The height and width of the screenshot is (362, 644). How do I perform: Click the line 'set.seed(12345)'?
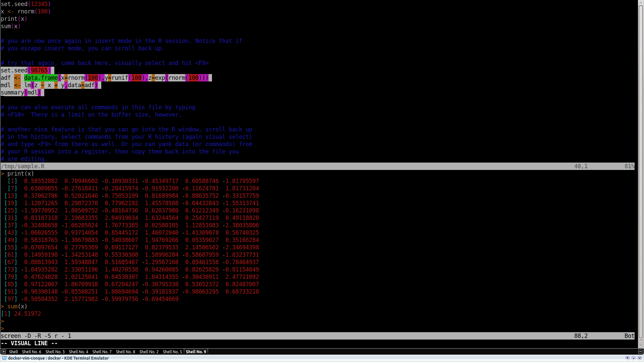click(25, 4)
